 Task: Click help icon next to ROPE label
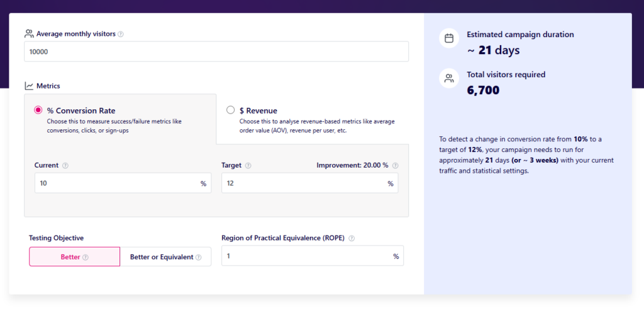352,238
